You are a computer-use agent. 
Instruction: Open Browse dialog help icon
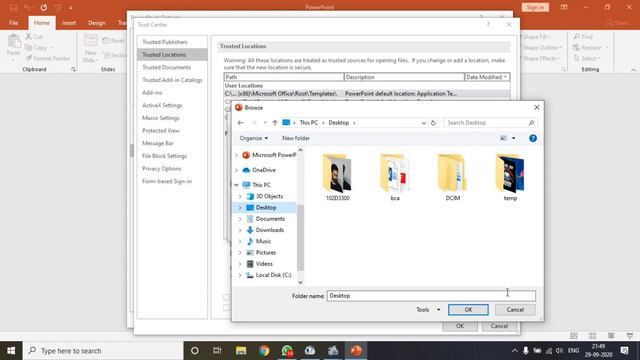pyautogui.click(x=533, y=138)
